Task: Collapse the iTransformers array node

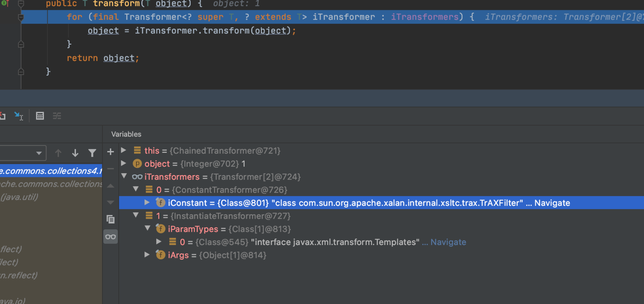Action: pos(124,176)
